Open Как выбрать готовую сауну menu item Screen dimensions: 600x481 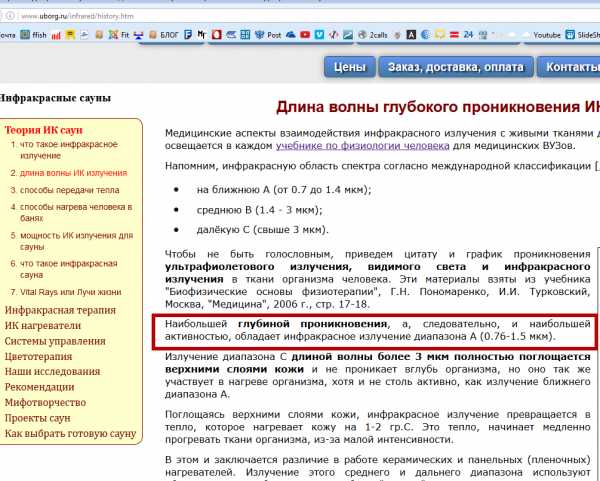[x=70, y=434]
